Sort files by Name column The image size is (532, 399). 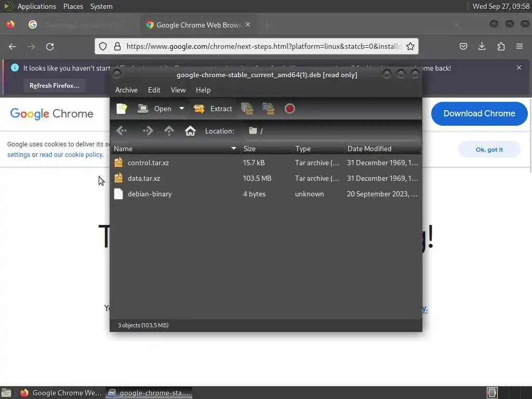(x=176, y=149)
